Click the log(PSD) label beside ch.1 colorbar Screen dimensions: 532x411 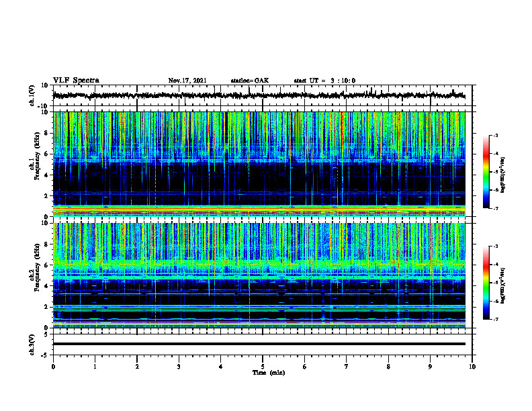[503, 175]
